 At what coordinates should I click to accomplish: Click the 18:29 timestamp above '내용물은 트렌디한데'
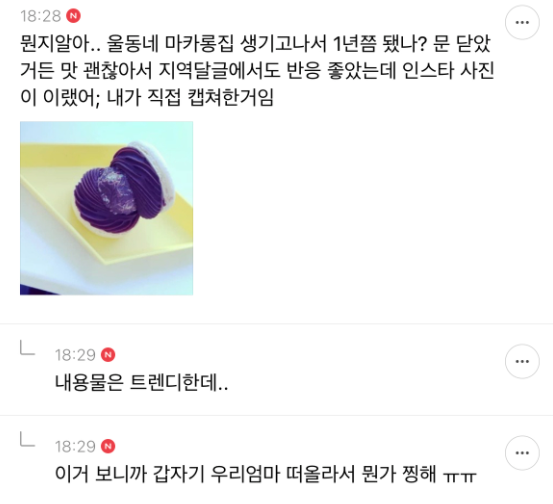[75, 355]
